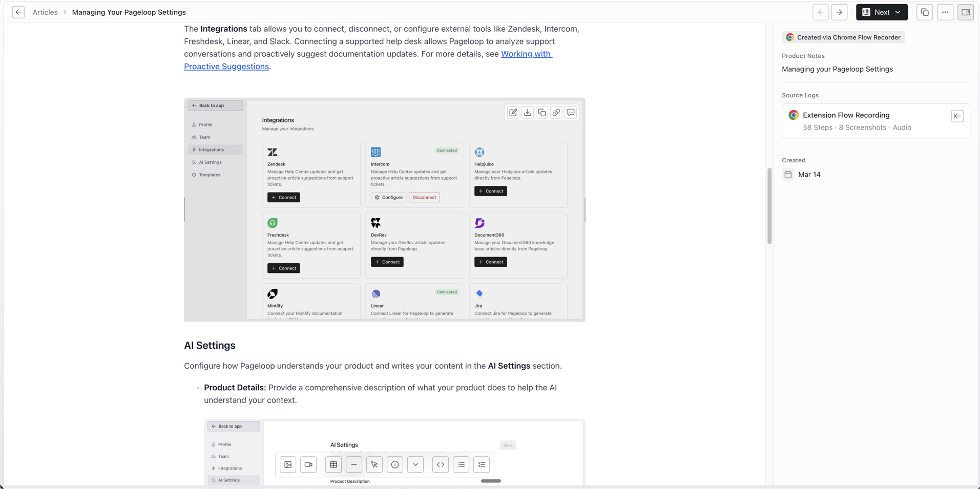Insert a click cursor annotation
980x489 pixels.
coord(374,464)
